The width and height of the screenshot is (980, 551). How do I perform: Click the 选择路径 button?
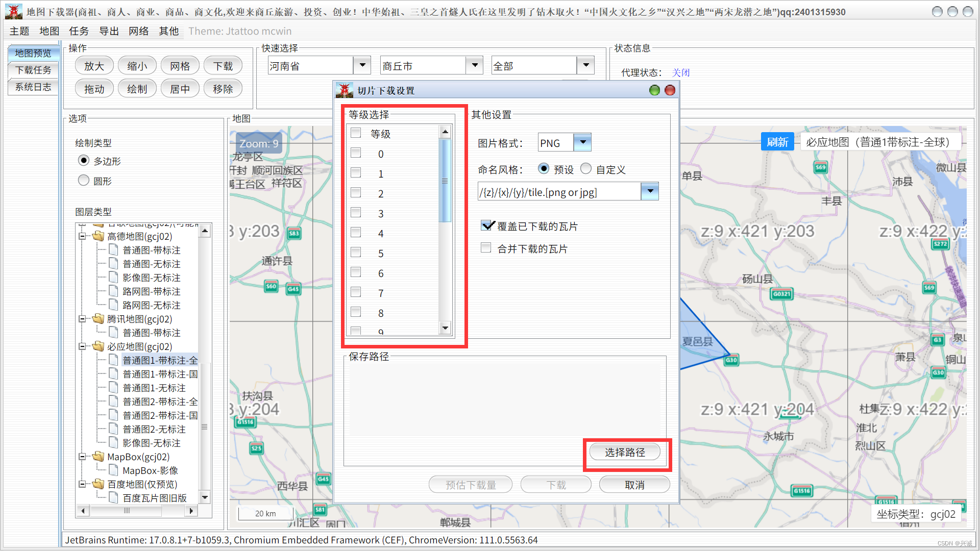625,452
